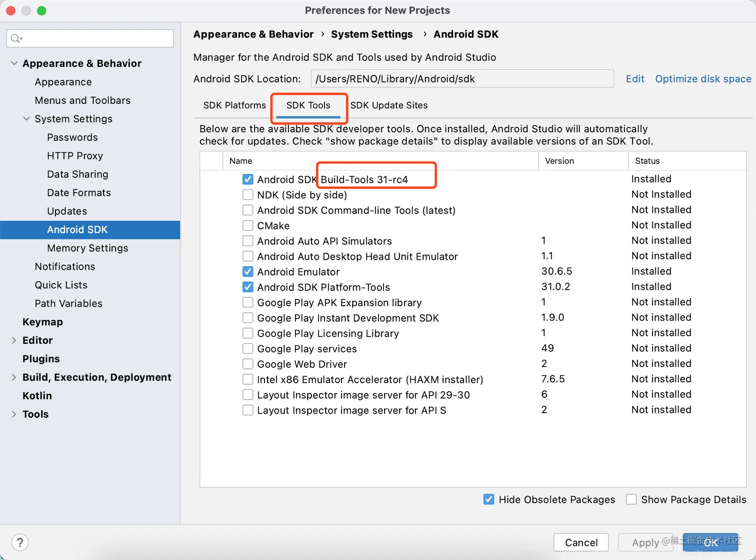Select Updates in the sidebar

[67, 211]
